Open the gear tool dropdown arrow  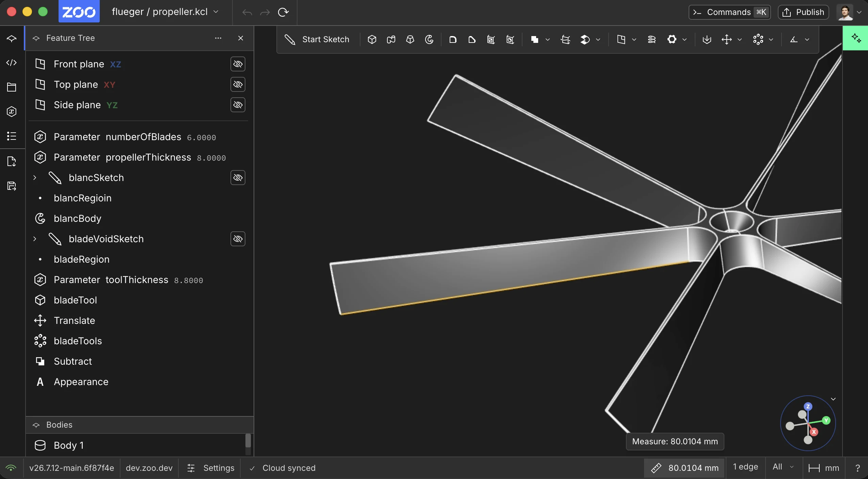tap(685, 39)
